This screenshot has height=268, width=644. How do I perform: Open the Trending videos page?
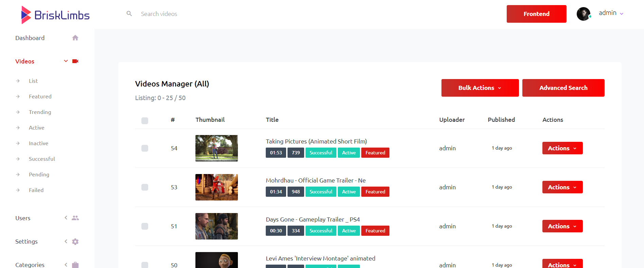40,112
